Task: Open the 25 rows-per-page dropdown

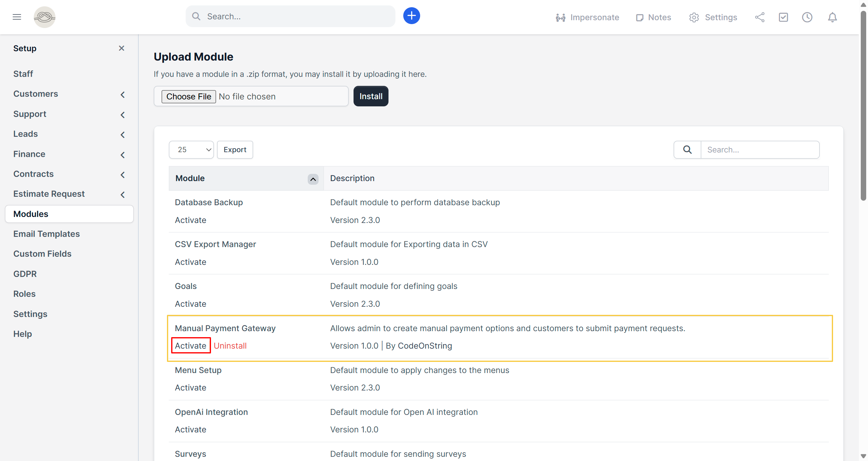Action: (191, 150)
